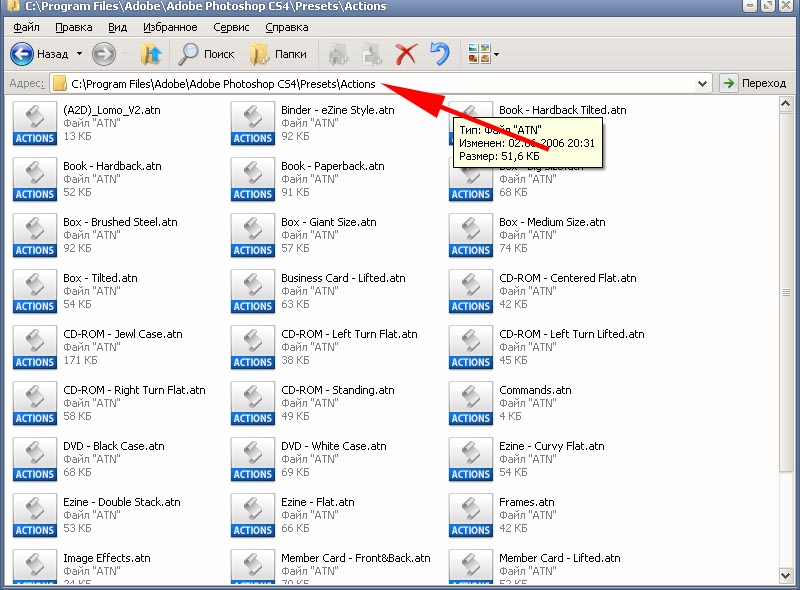Open the Файл menu
Image resolution: width=800 pixels, height=590 pixels.
[27, 27]
